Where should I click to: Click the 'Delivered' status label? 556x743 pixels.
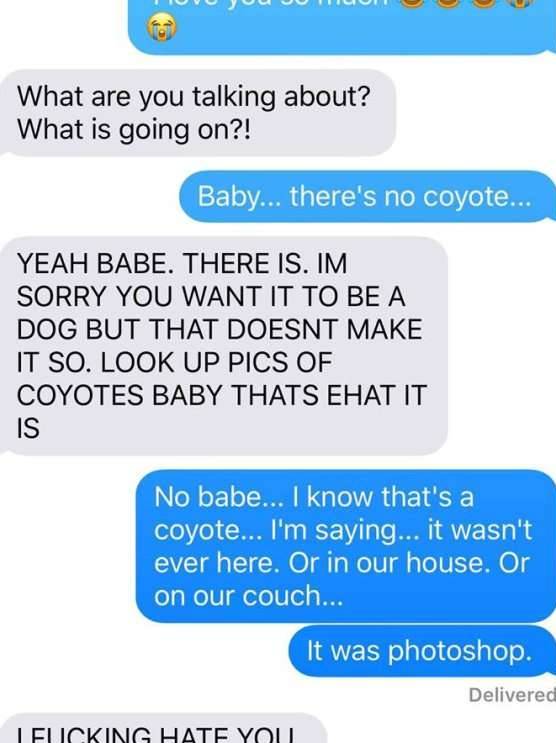click(x=512, y=695)
